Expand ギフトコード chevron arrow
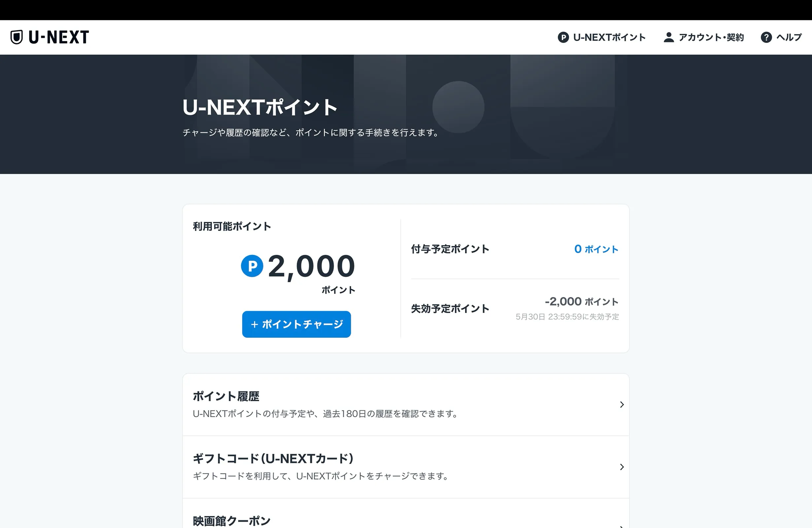The image size is (812, 528). (622, 467)
